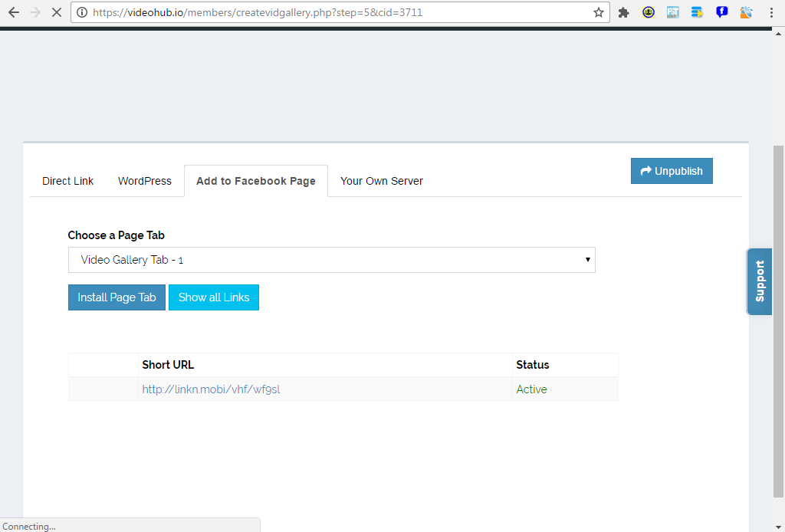Open the blue stacked-bars extension with yellow arrow
785x532 pixels.
click(697, 12)
